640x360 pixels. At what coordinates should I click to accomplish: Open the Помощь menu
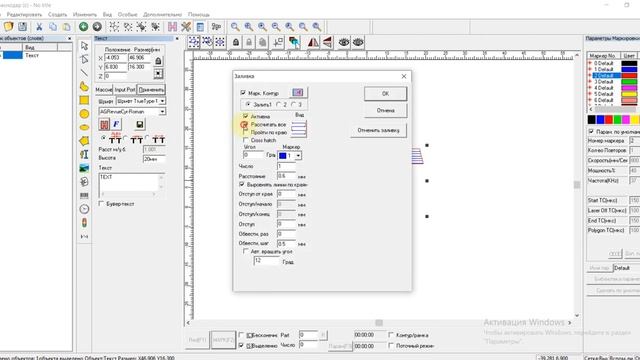[x=199, y=14]
